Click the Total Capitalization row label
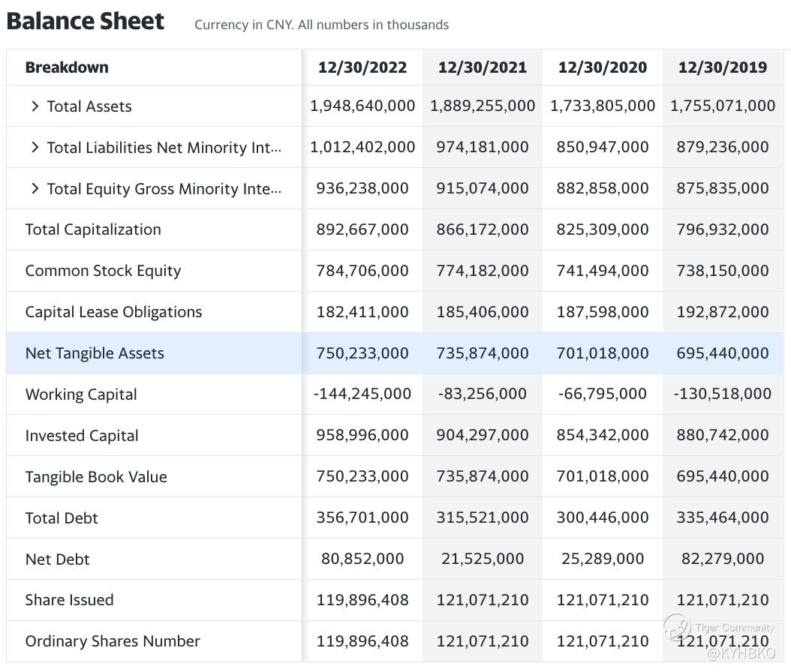The width and height of the screenshot is (791, 672). pyautogui.click(x=93, y=229)
